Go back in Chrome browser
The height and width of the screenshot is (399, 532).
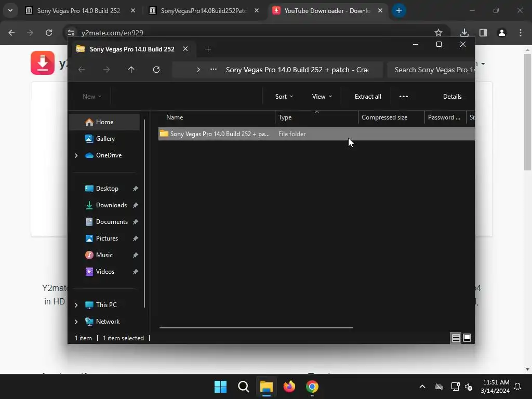[x=11, y=33]
